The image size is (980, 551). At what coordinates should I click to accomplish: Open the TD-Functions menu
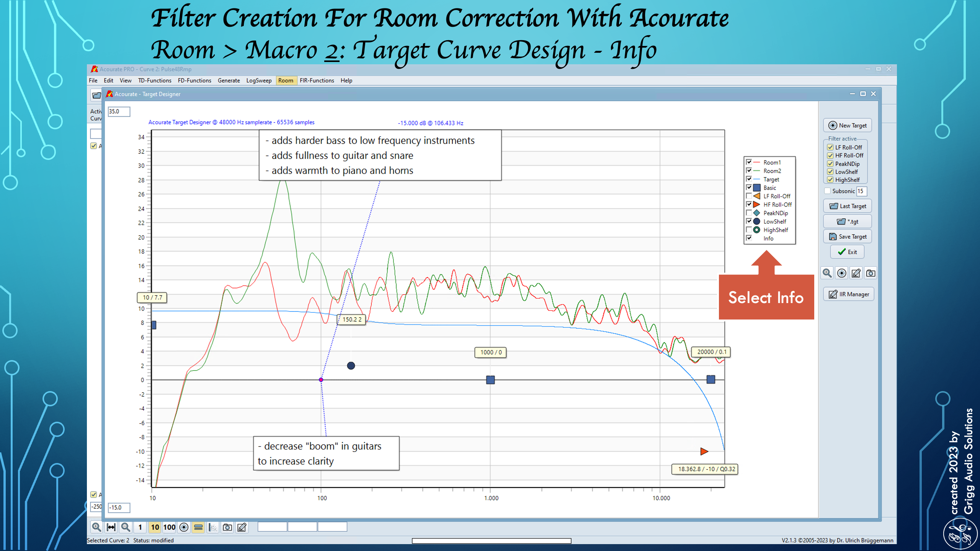pyautogui.click(x=155, y=80)
